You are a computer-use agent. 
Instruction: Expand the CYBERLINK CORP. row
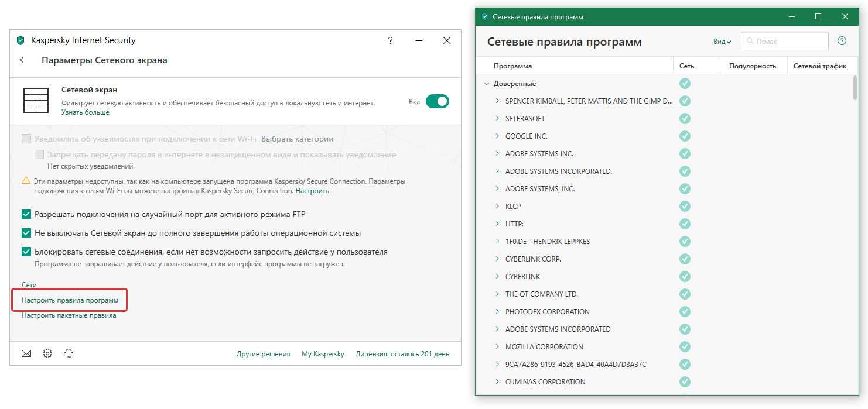498,259
